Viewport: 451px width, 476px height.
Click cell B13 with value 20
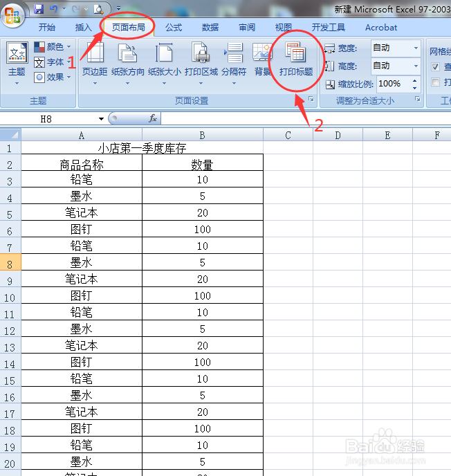tap(203, 345)
